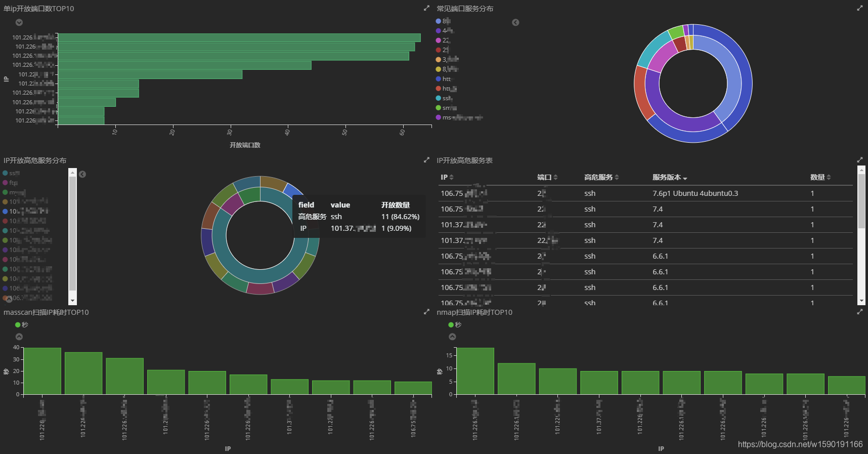Click the legend scrollbar thumb in 高危服务分布
868x454 pixels.
[x=72, y=233]
